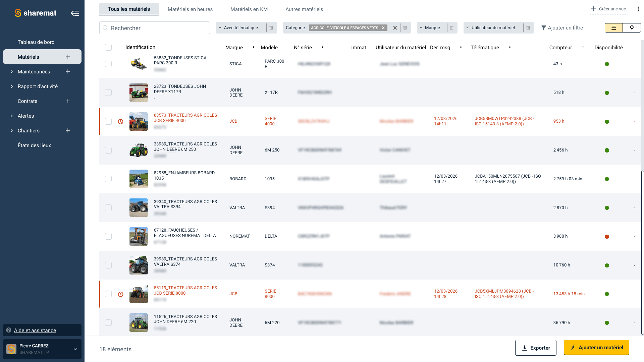The height and width of the screenshot is (362, 644).
Task: Select the list view icon
Action: (613, 28)
